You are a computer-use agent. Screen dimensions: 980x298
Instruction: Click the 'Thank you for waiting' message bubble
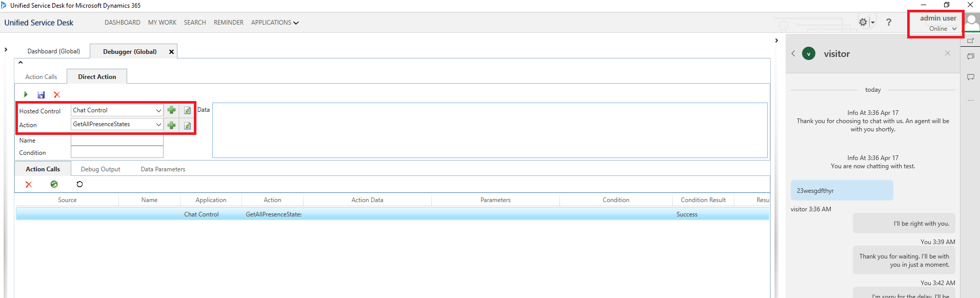(904, 261)
